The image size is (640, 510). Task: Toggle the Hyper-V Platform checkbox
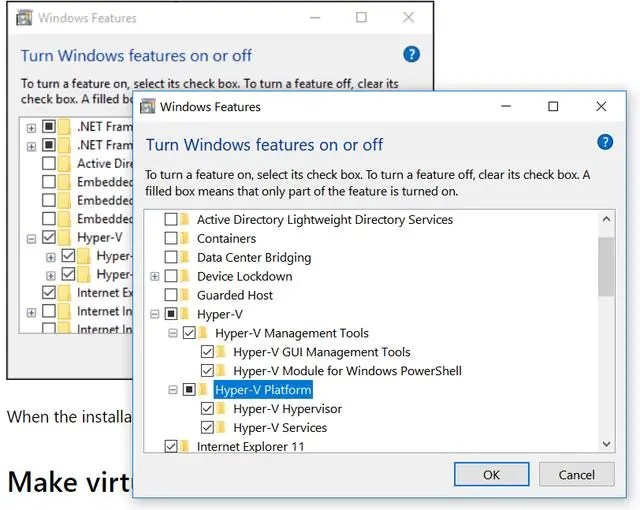pyautogui.click(x=189, y=390)
